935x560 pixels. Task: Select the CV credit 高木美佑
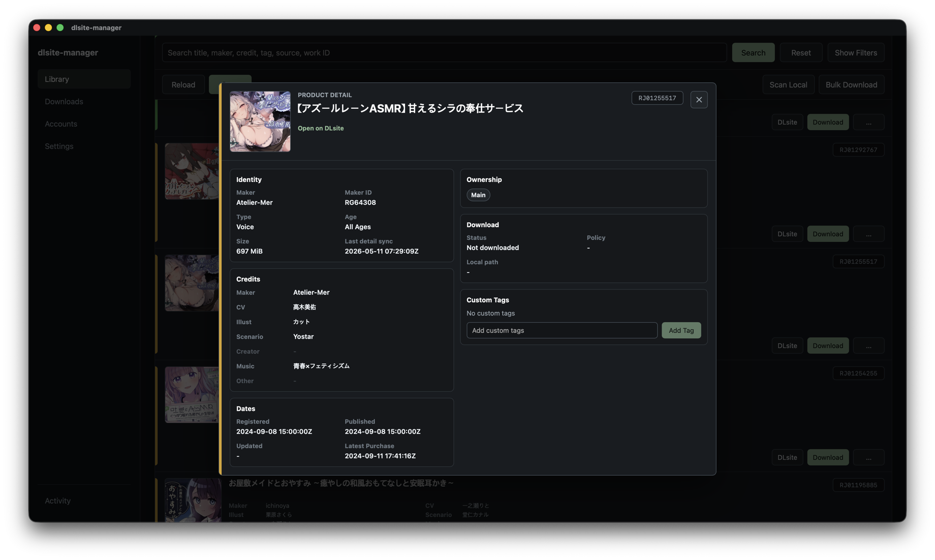click(304, 307)
